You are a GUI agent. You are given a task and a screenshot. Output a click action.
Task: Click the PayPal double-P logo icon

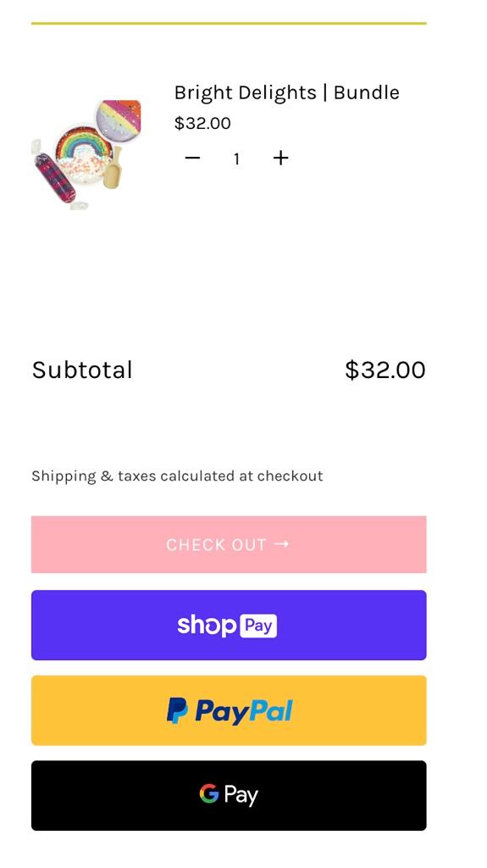coord(177,711)
